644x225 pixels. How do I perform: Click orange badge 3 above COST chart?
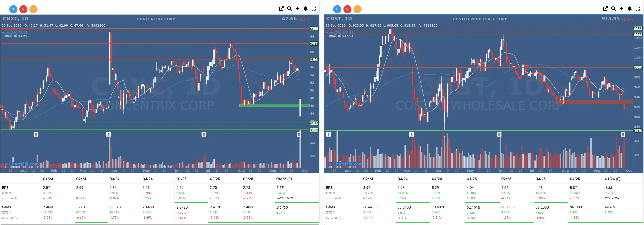(357, 9)
